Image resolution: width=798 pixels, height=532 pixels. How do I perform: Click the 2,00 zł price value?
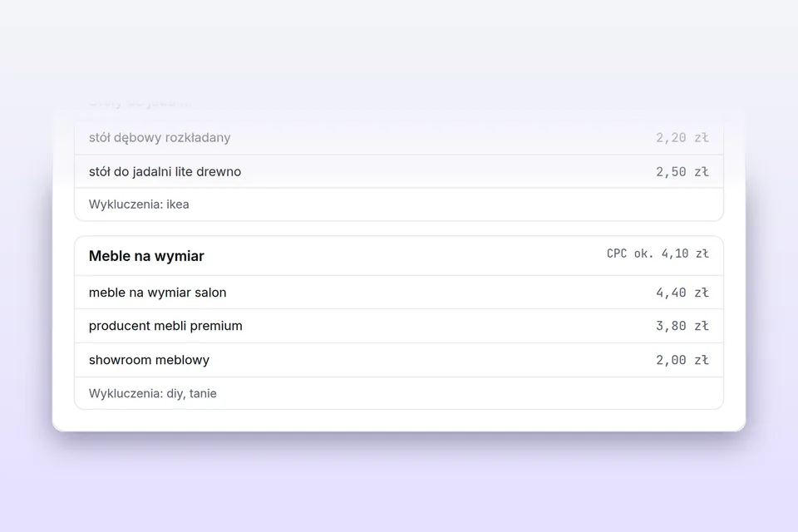pos(682,360)
